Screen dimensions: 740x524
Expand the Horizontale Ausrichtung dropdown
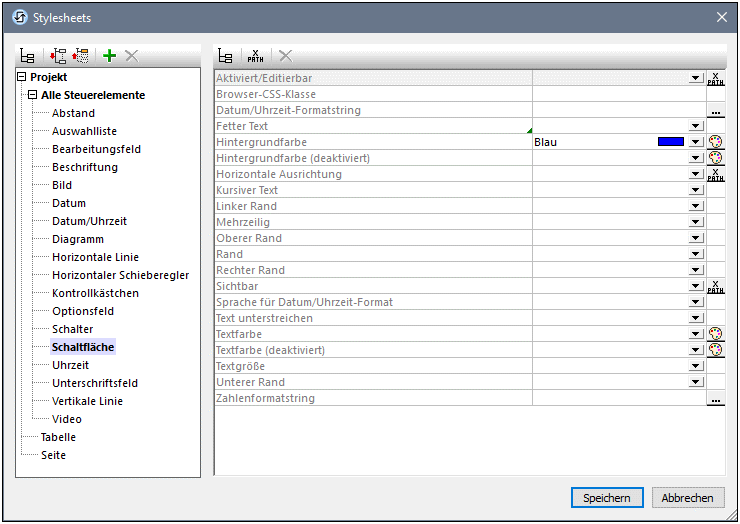(695, 174)
